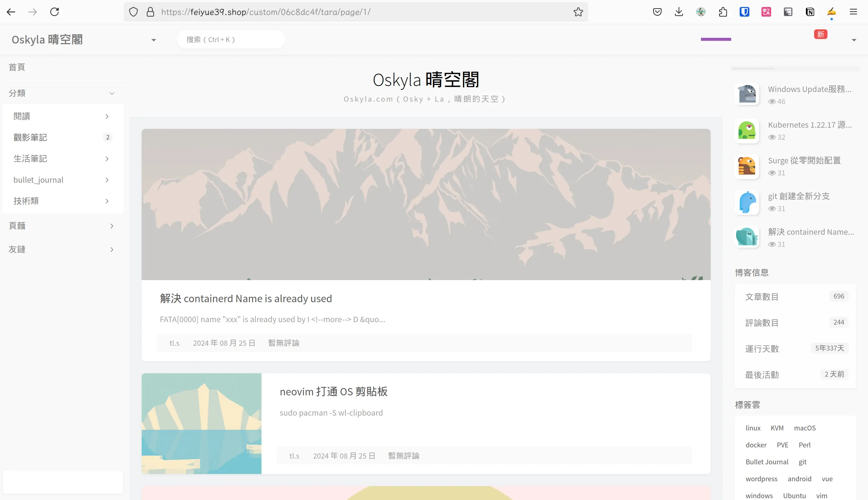This screenshot has width=868, height=500.
Task: Click the 搜索 search input field
Action: pyautogui.click(x=231, y=40)
